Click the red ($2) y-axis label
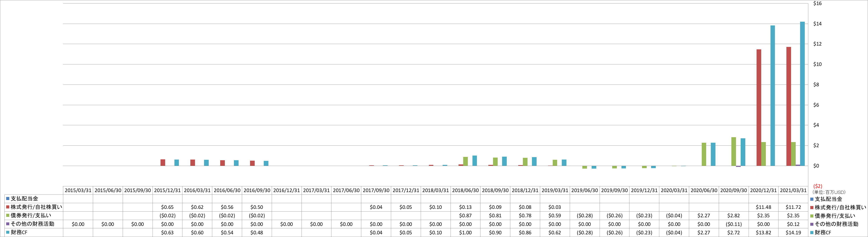 818,186
